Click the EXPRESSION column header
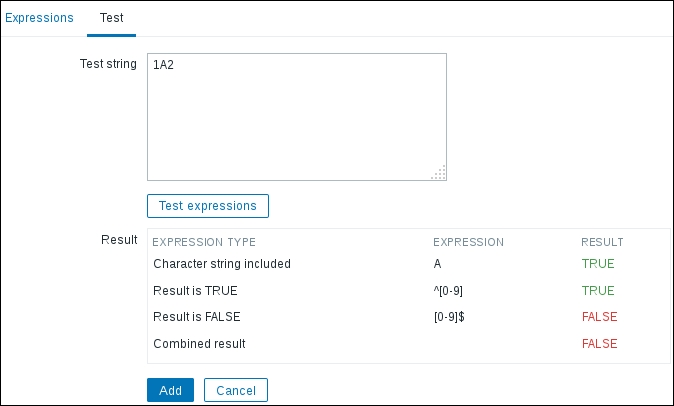 coord(468,242)
